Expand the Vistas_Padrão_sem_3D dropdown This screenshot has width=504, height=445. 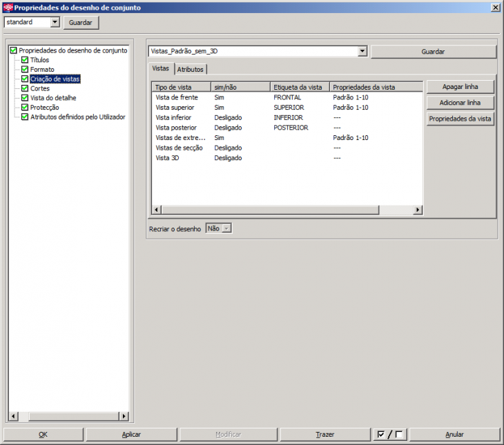[x=362, y=52]
